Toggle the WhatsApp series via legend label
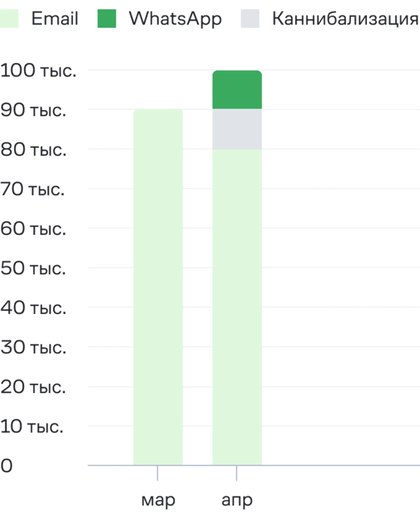Image resolution: width=420 pixels, height=513 pixels. click(x=175, y=19)
